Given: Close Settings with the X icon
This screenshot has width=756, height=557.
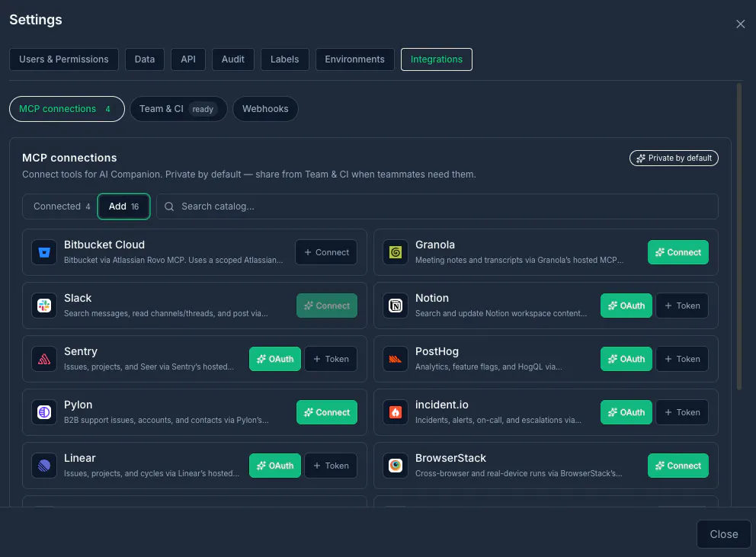Looking at the screenshot, I should point(741,24).
